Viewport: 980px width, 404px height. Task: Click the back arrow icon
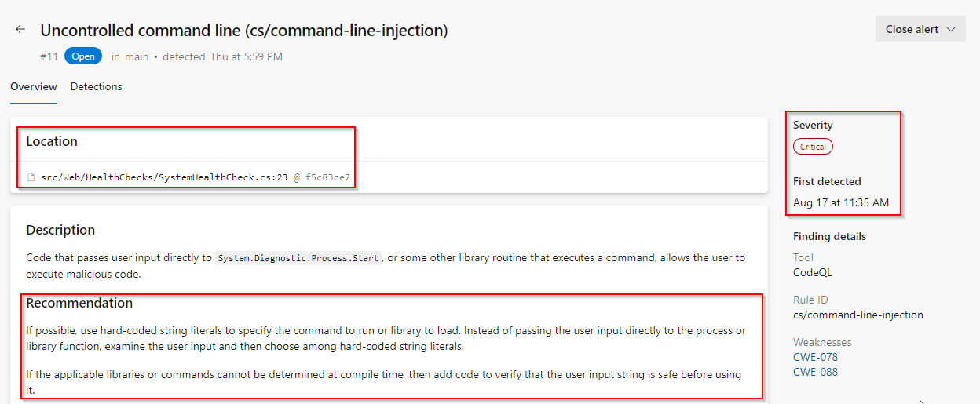pos(20,29)
